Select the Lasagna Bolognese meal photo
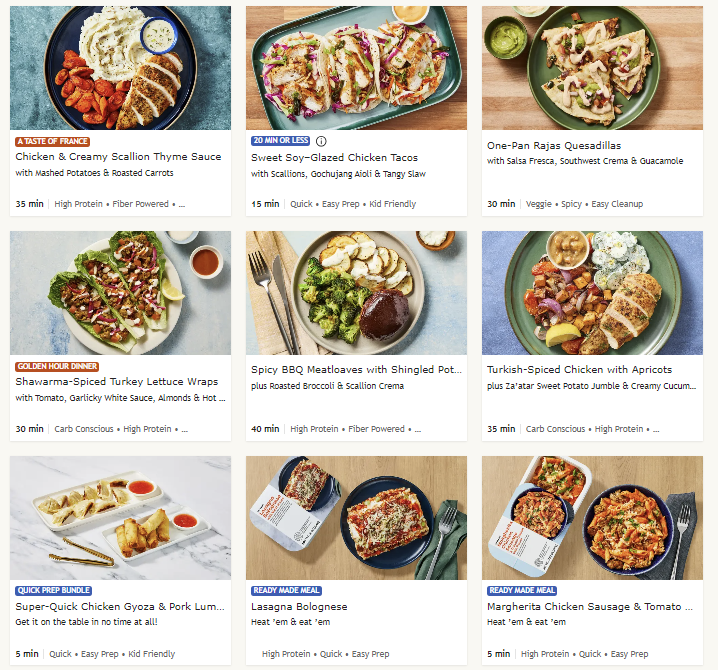Image resolution: width=718 pixels, height=670 pixels. point(356,518)
